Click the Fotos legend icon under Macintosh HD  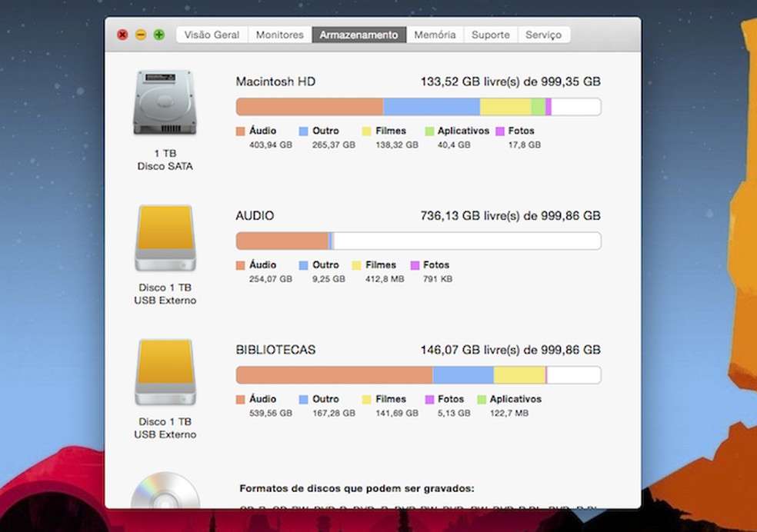tap(502, 131)
